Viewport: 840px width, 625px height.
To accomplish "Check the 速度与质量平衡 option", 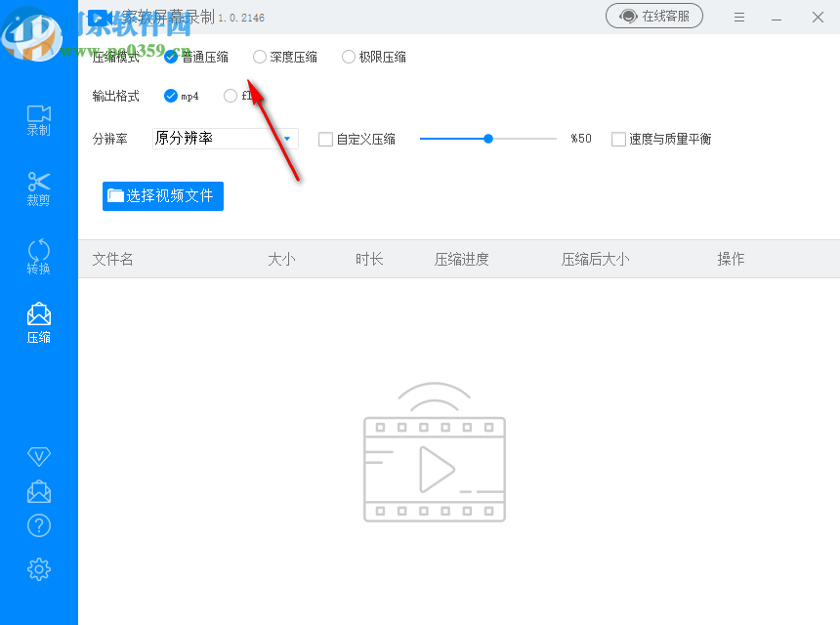I will click(x=618, y=139).
